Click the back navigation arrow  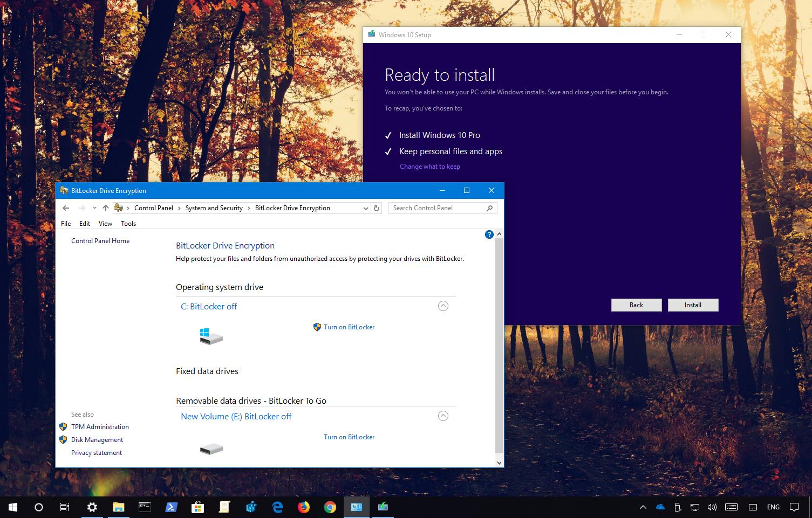66,208
